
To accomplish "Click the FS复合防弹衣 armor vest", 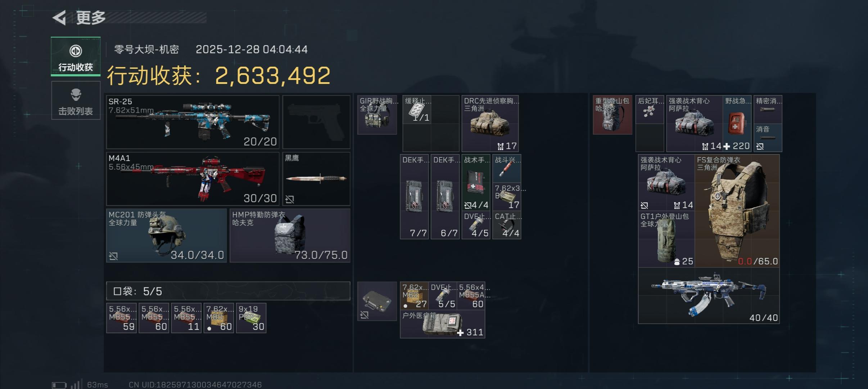I will pyautogui.click(x=737, y=211).
